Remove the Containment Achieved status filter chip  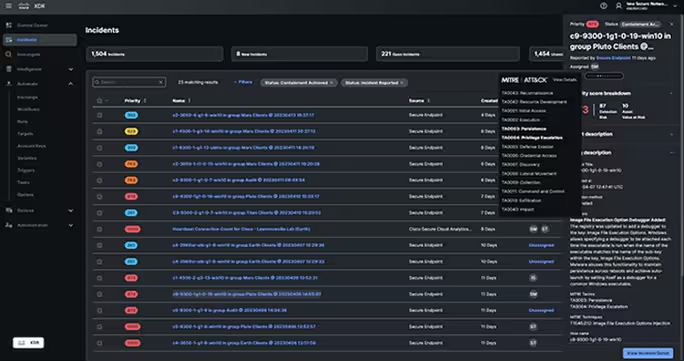point(331,82)
